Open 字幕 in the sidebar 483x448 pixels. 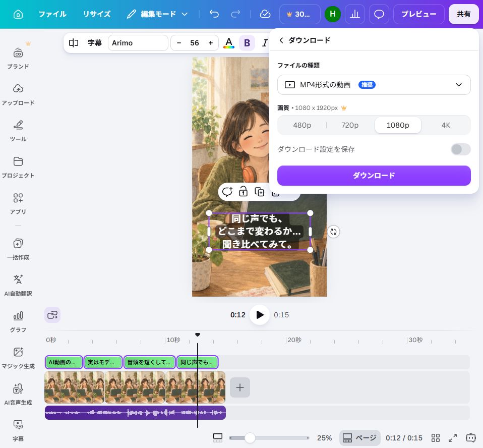pos(18,431)
